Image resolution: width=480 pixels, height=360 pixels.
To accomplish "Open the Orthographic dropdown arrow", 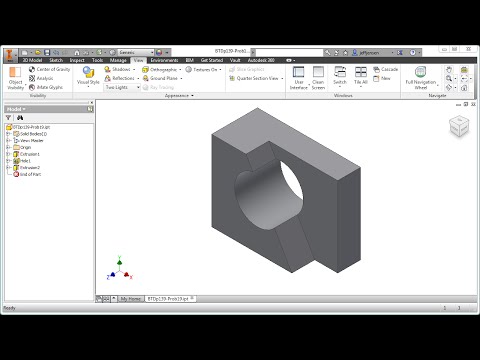I will 180,70.
